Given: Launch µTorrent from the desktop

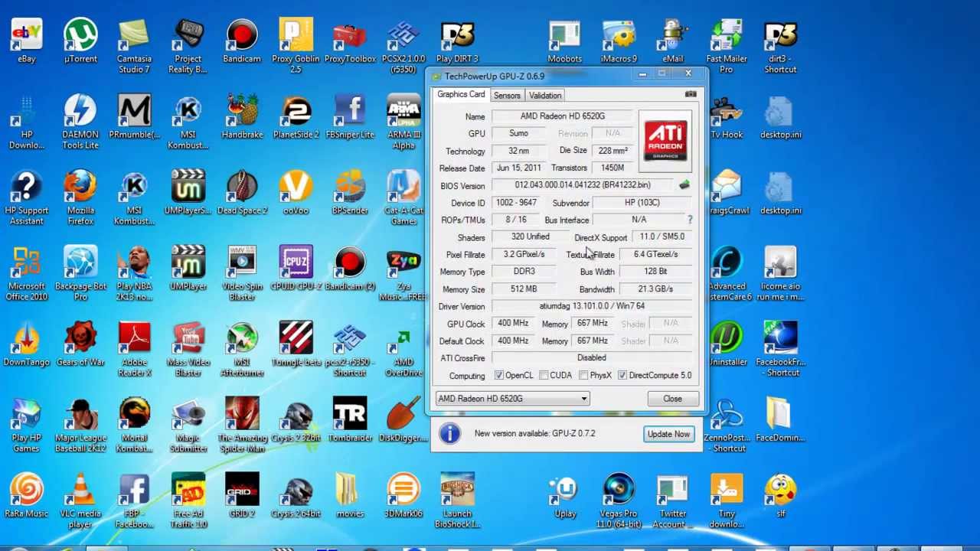Looking at the screenshot, I should (80, 40).
